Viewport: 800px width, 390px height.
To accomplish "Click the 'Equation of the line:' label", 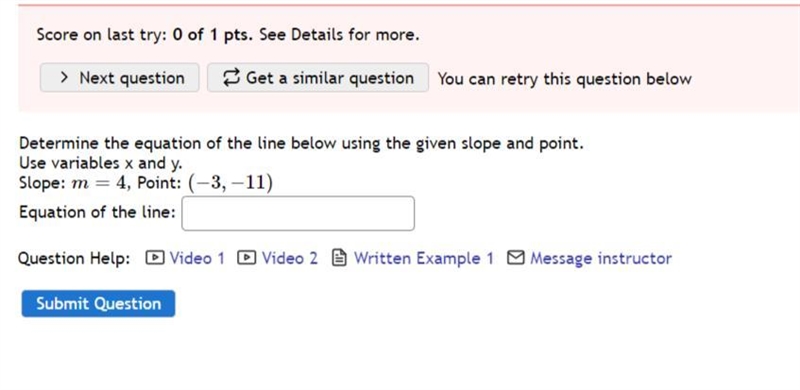I will click(x=97, y=212).
